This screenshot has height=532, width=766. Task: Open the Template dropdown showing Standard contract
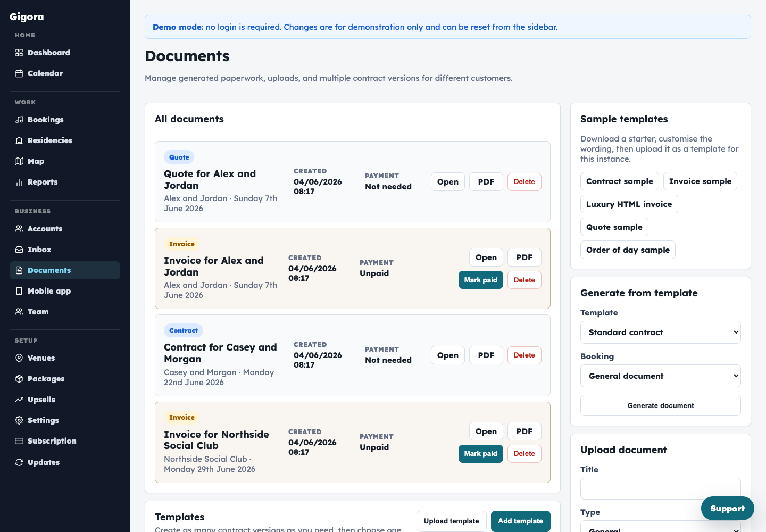coord(661,332)
